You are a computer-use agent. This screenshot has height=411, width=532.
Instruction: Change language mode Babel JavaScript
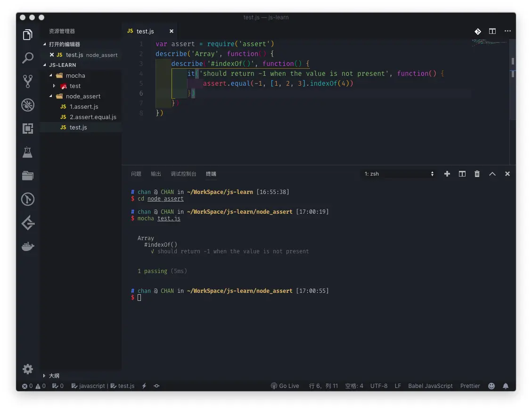(430, 386)
